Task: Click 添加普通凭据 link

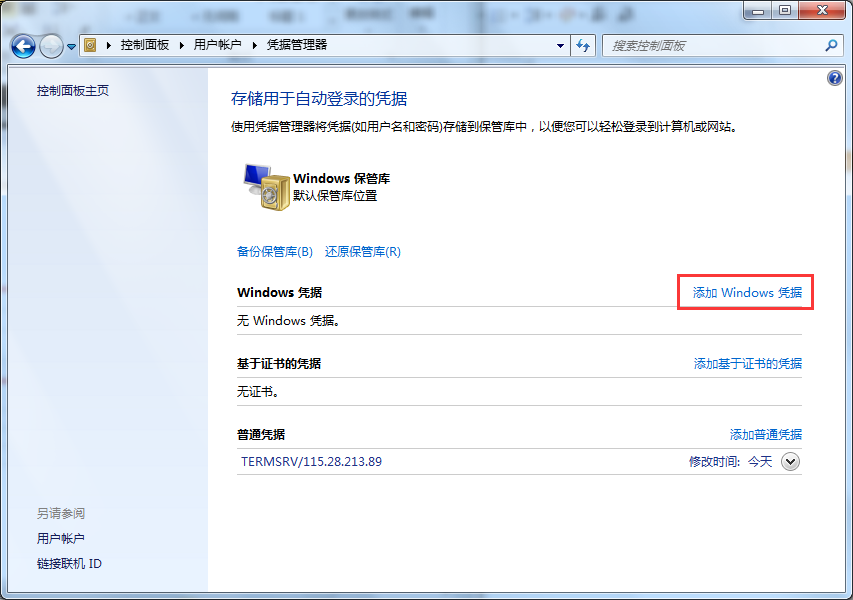Action: point(765,435)
